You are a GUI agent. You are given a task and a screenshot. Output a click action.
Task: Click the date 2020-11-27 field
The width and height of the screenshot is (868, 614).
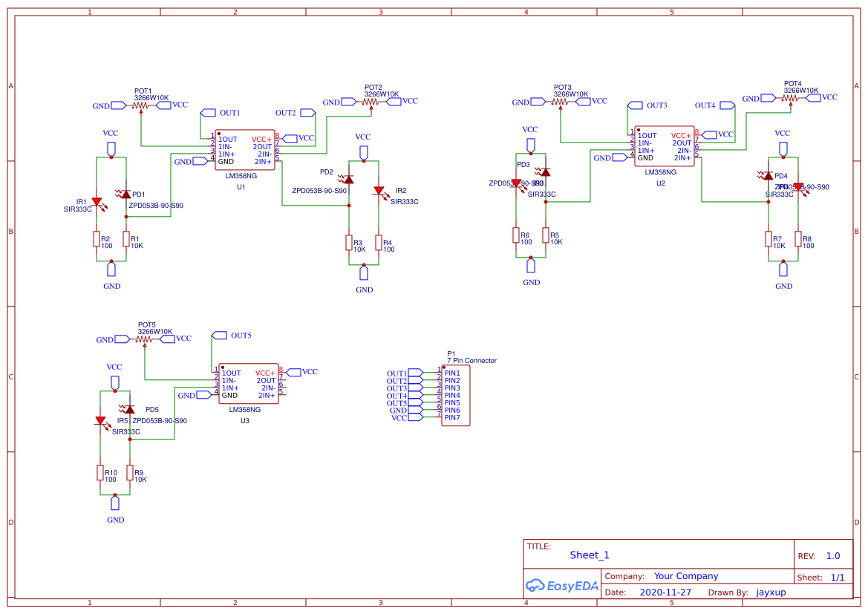click(x=664, y=592)
